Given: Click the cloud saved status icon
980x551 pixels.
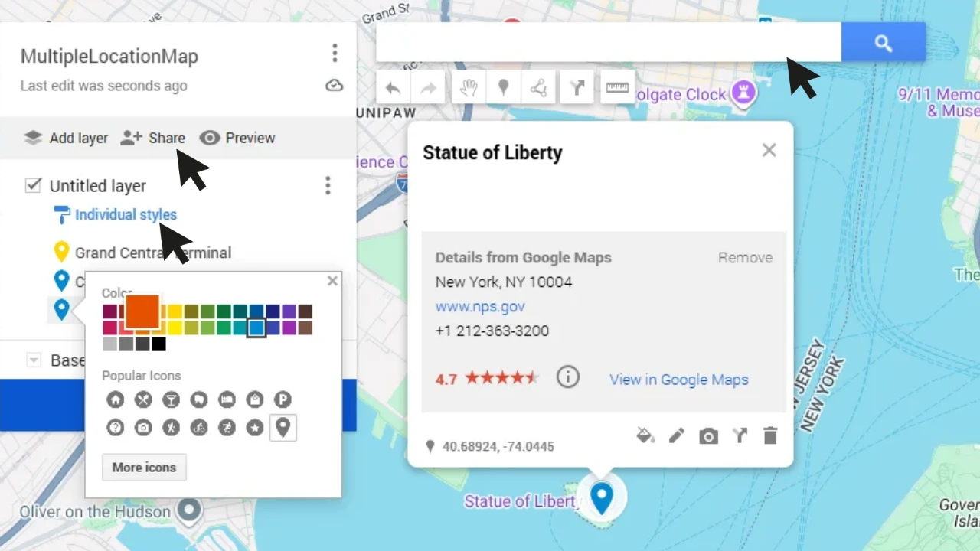Looking at the screenshot, I should (x=335, y=86).
